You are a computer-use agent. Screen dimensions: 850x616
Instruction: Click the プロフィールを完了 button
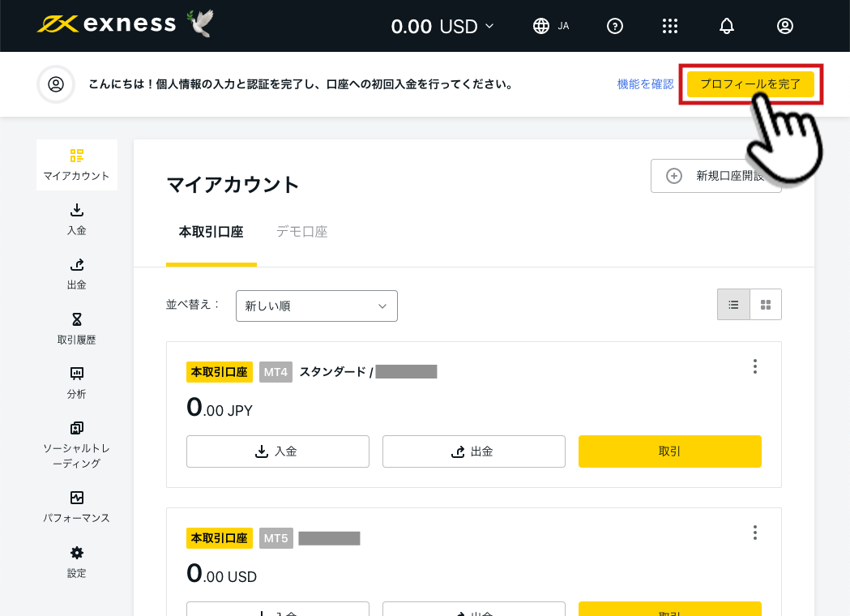750,84
